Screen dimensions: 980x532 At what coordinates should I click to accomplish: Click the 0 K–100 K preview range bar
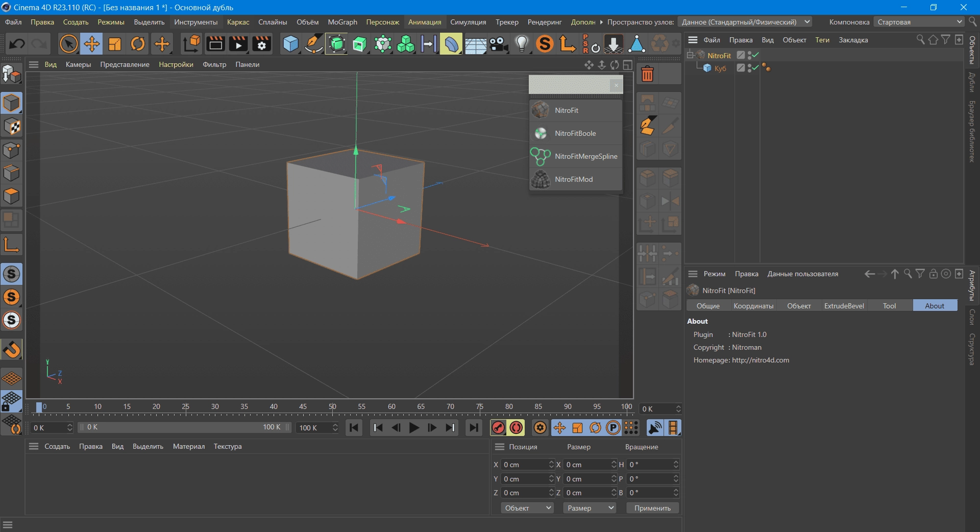[185, 427]
